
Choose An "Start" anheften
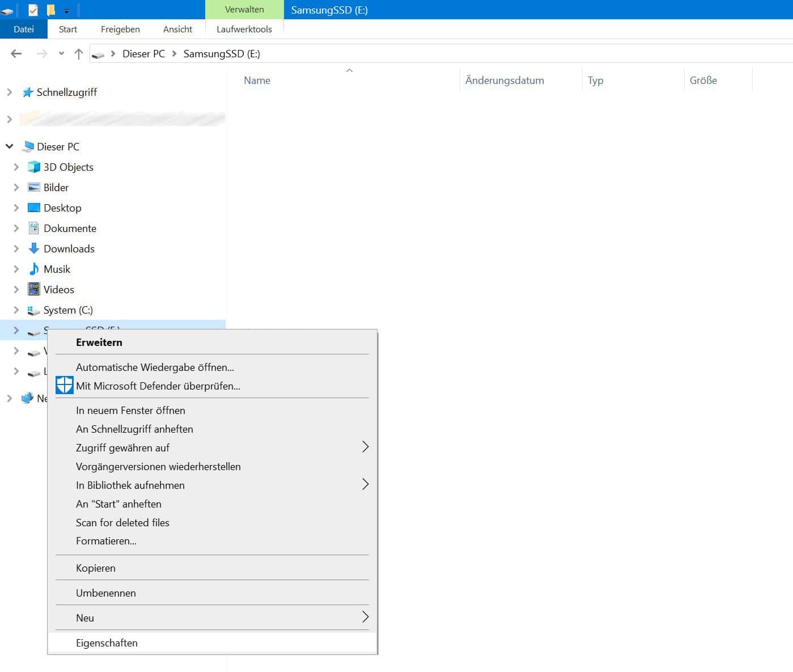pos(213,504)
